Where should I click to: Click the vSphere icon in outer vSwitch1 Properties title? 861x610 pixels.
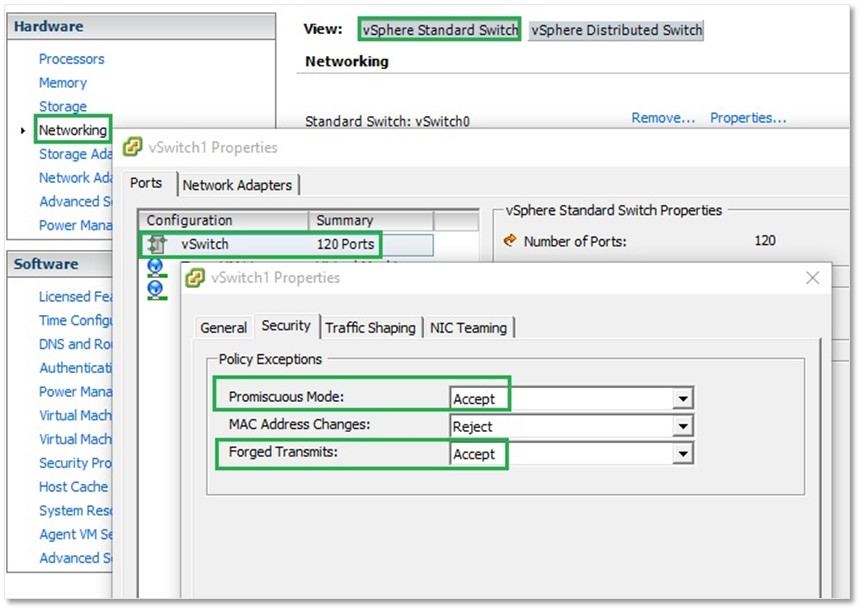(x=132, y=147)
